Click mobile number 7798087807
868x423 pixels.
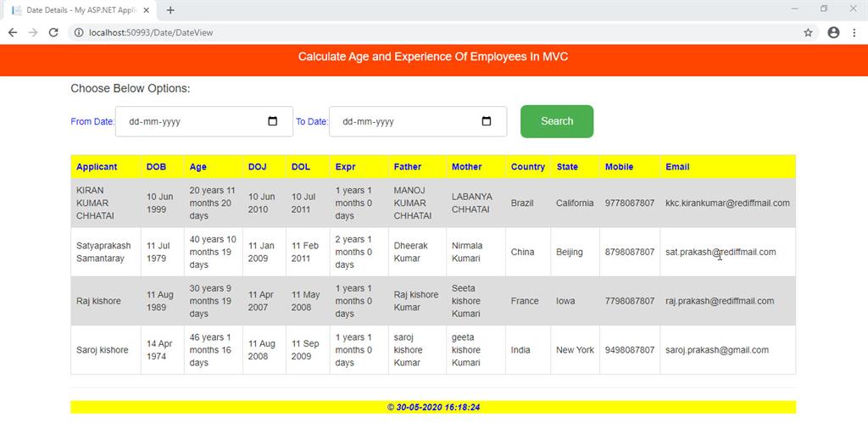pyautogui.click(x=630, y=301)
